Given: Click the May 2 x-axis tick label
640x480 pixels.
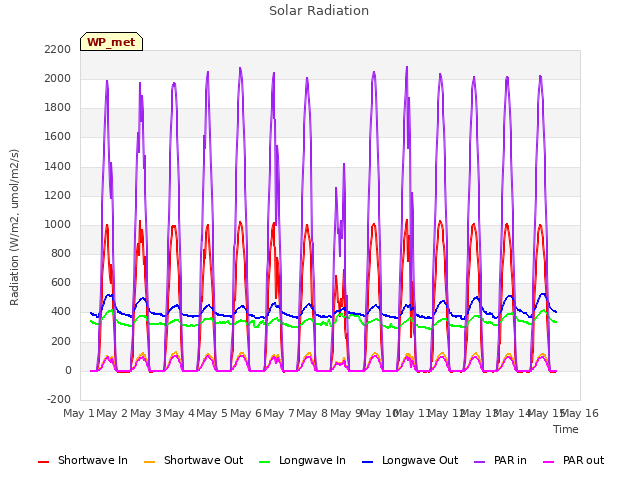Looking at the screenshot, I should pyautogui.click(x=112, y=413).
